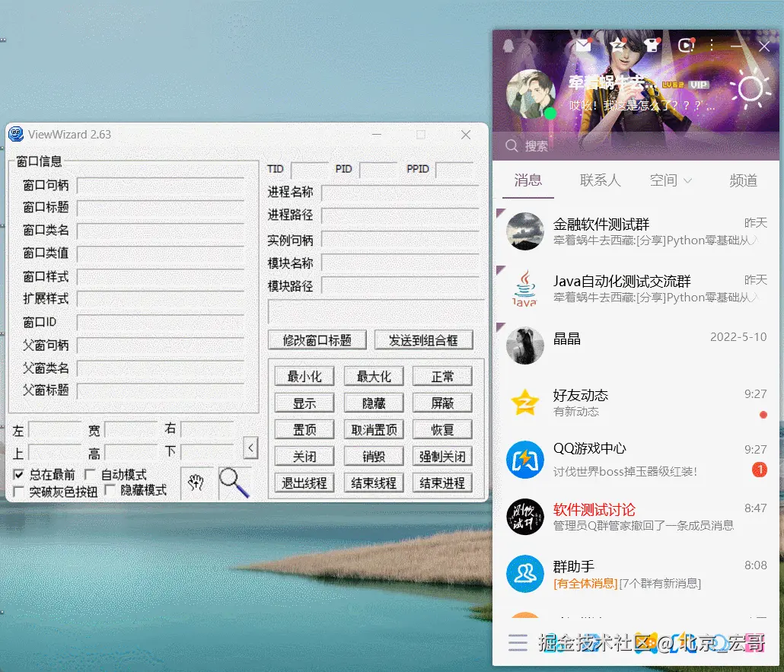The width and height of the screenshot is (784, 672).
Task: Click the 群助手 blue icon
Action: click(525, 574)
